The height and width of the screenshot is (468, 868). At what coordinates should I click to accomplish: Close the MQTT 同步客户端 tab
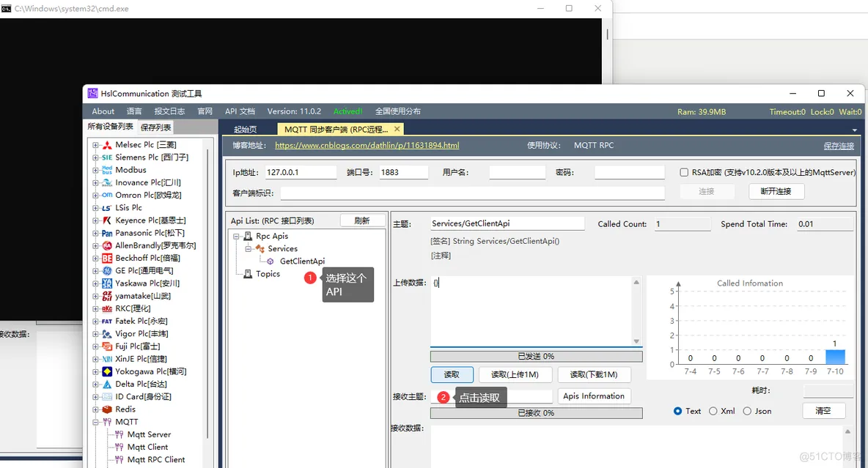tap(397, 129)
